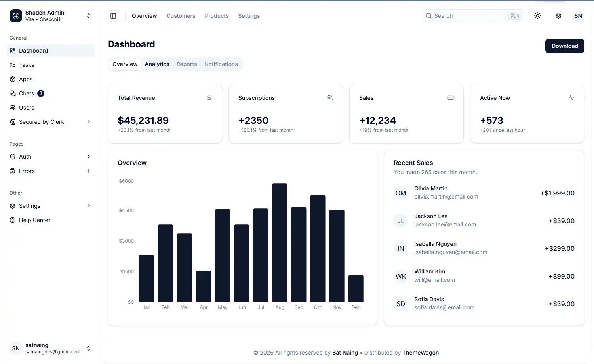Select the Reports tab
Image resolution: width=594 pixels, height=364 pixels.
tap(187, 64)
